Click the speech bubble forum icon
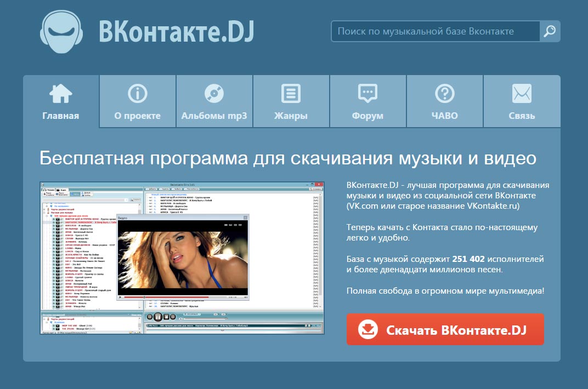This screenshot has height=389, width=588. point(368,93)
